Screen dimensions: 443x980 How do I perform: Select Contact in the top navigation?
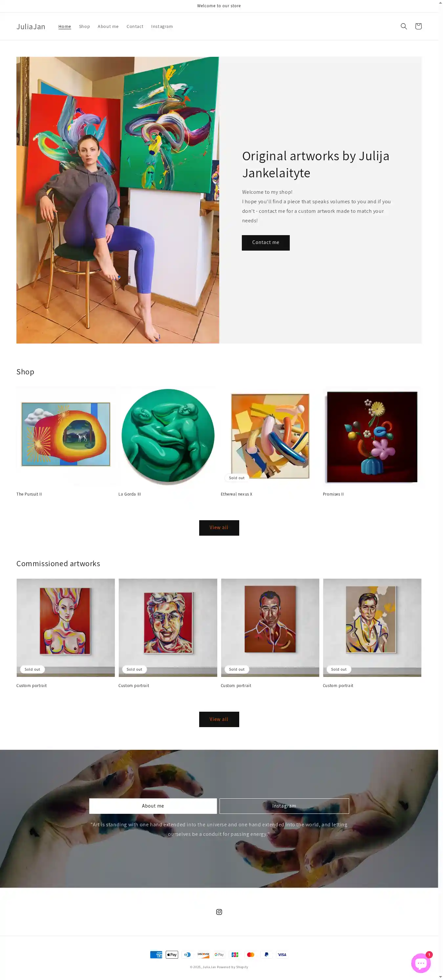[x=135, y=27]
